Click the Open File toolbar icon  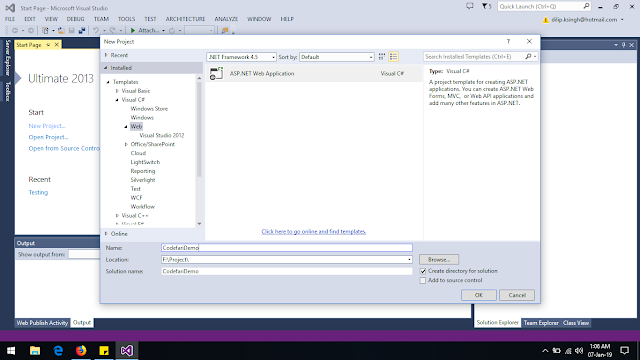[x=61, y=31]
